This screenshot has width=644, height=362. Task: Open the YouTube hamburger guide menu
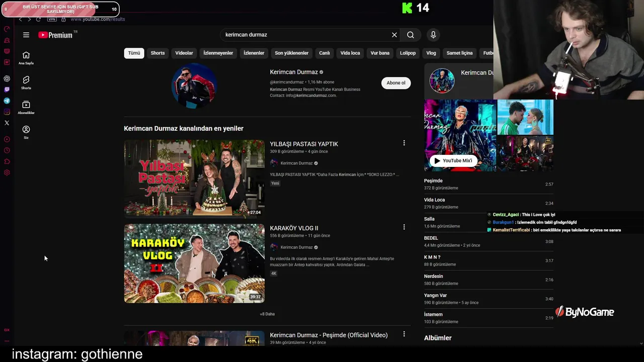pos(26,35)
